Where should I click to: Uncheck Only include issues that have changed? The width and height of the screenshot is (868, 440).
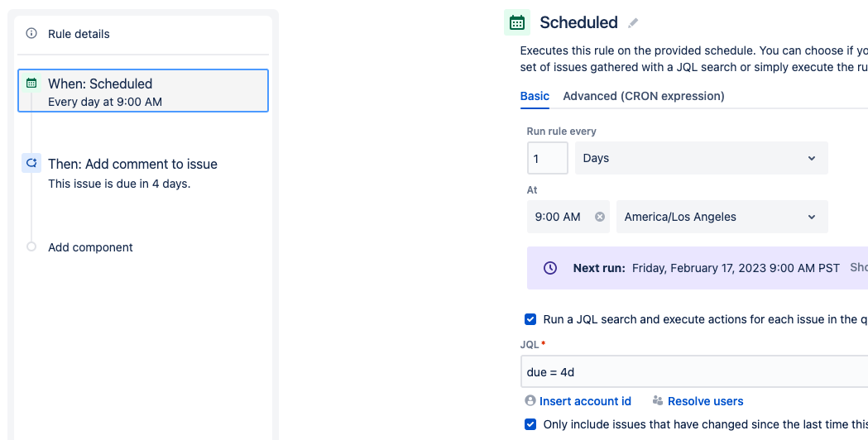tap(530, 424)
